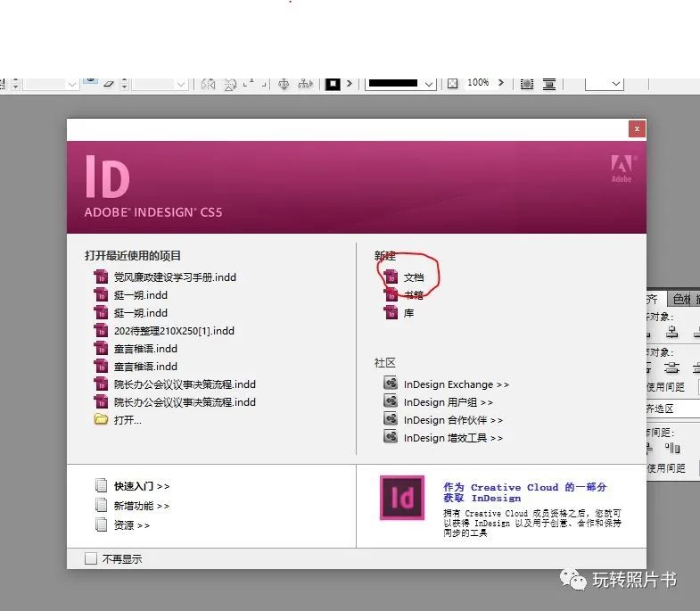Expand the stroke style dropdown
The height and width of the screenshot is (611, 700).
(429, 84)
